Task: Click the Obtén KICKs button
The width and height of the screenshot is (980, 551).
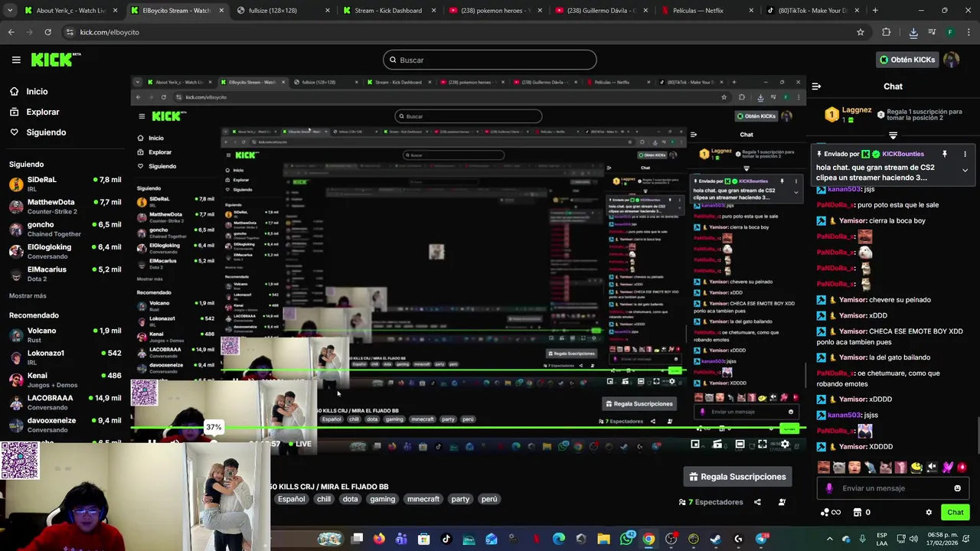Action: pos(906,60)
